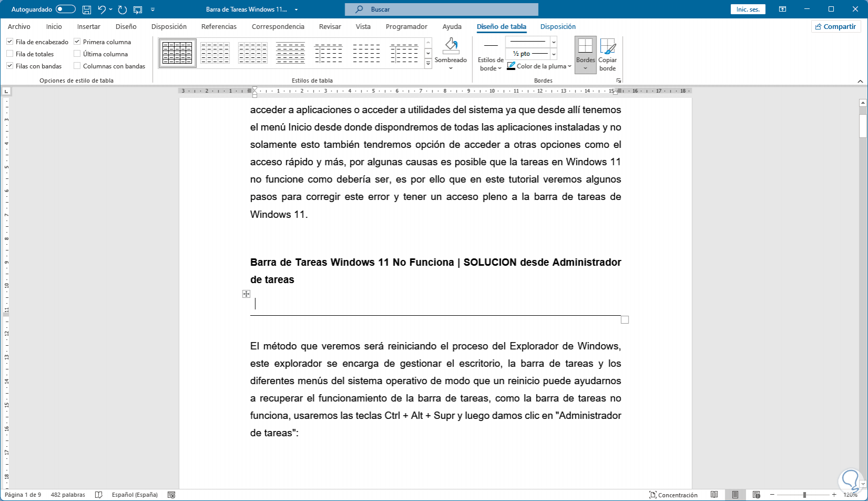Viewport: 868px width, 501px height.
Task: Switch to the Revisar tab
Action: tap(330, 26)
